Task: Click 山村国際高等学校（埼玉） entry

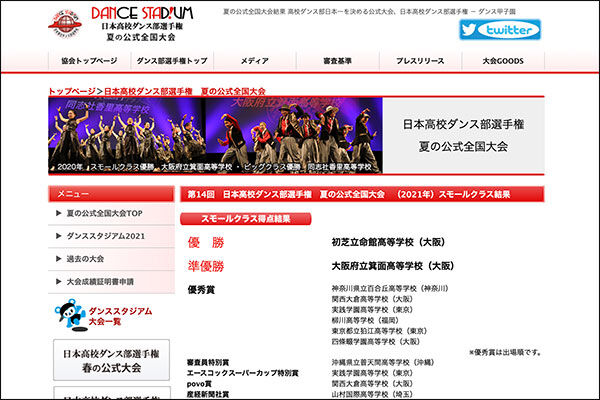Action: [x=372, y=394]
